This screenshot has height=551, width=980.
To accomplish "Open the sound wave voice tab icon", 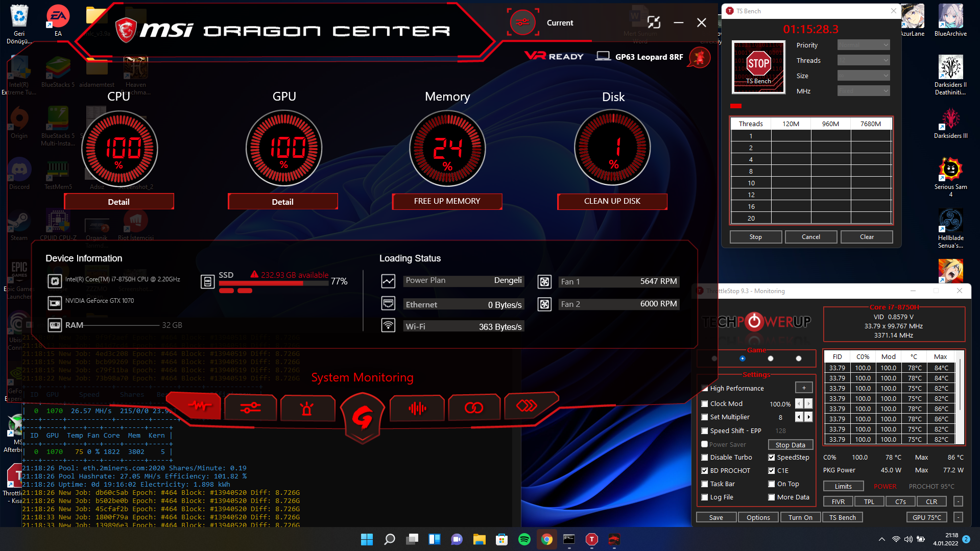I will coord(417,408).
